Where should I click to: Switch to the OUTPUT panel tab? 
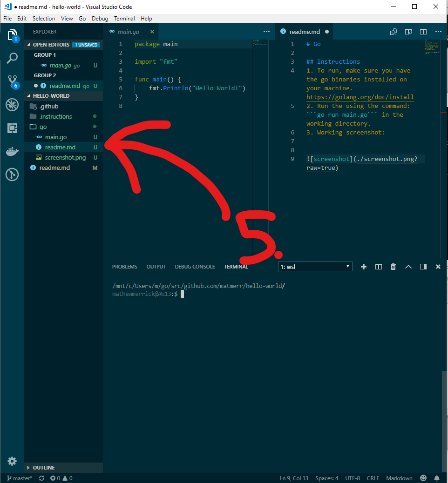(x=156, y=267)
